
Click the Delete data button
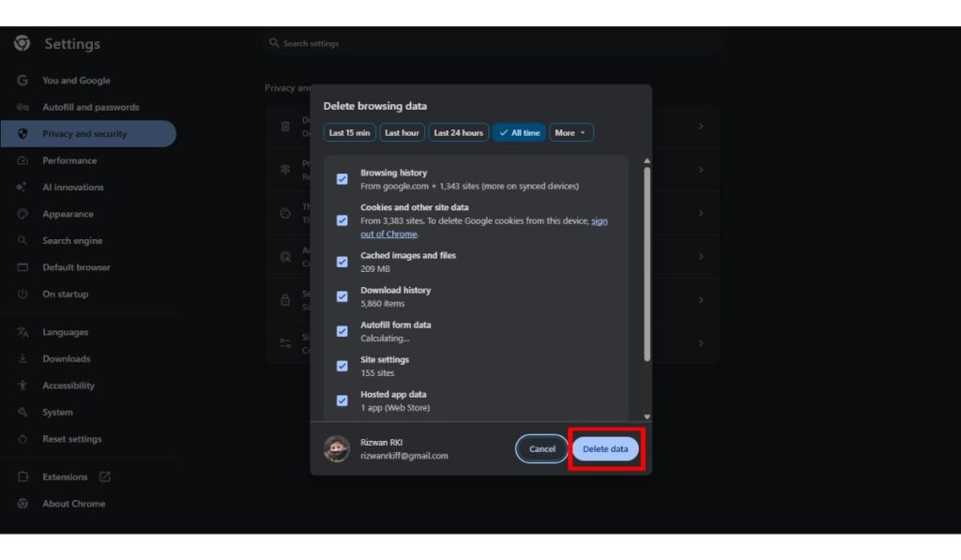[605, 448]
